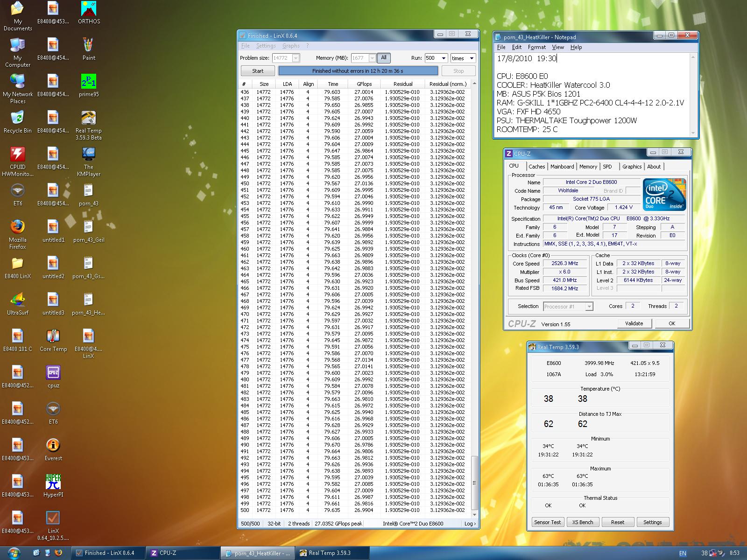This screenshot has width=747, height=560.
Task: Click the Windows Start orb
Action: click(x=14, y=553)
